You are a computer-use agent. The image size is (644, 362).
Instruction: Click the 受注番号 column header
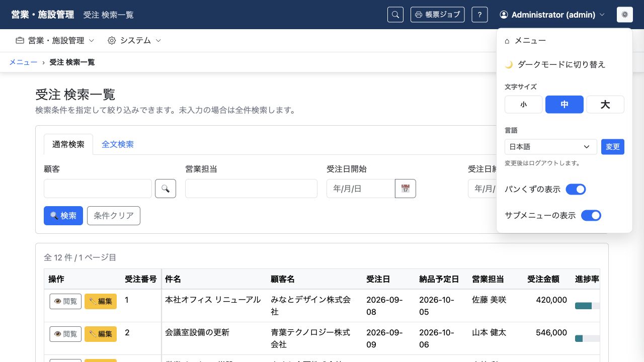[x=141, y=279]
